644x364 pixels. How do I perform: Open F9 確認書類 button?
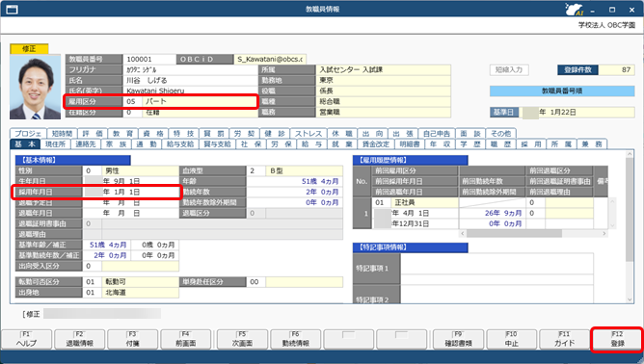coord(458,339)
